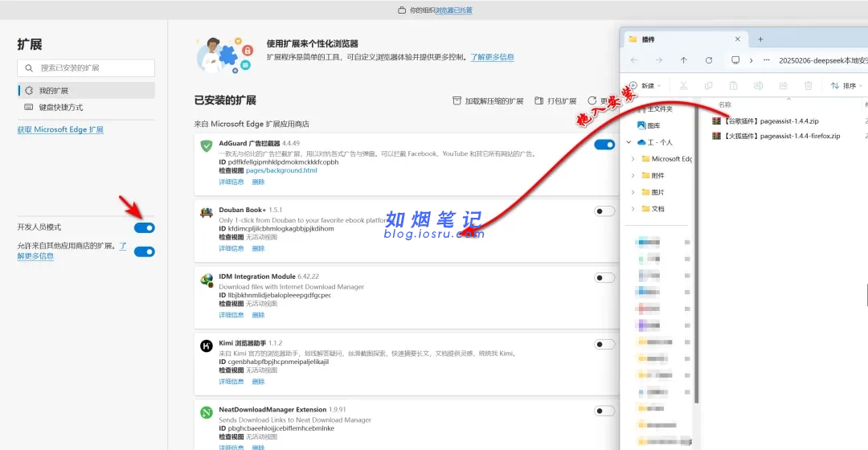Screen dimensions: 868x450
Task: Turn off 开发人员模式 developer mode switch
Action: coord(145,227)
